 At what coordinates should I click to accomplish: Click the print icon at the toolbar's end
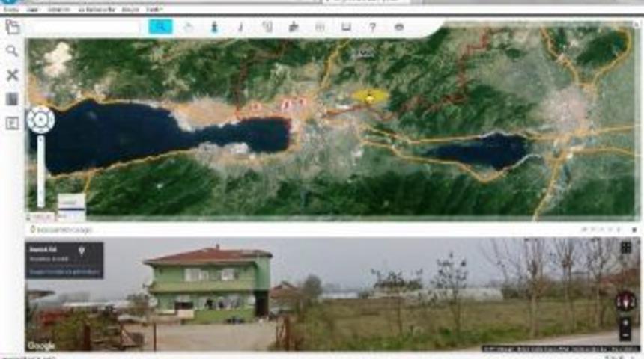[399, 28]
